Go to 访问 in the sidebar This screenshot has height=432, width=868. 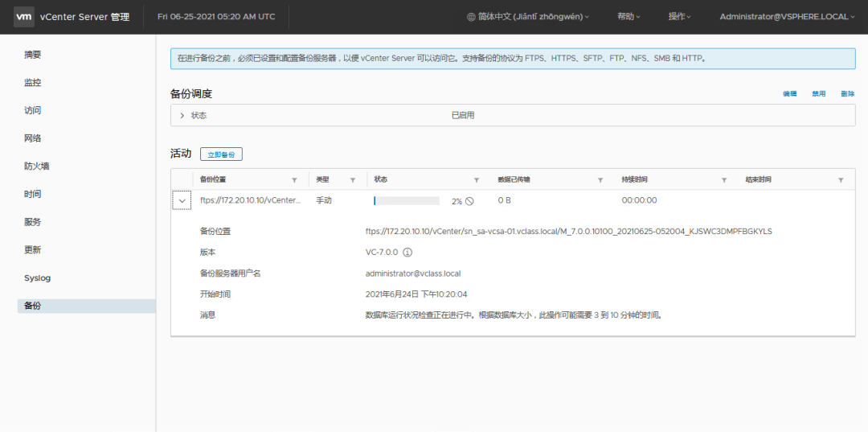click(x=33, y=110)
